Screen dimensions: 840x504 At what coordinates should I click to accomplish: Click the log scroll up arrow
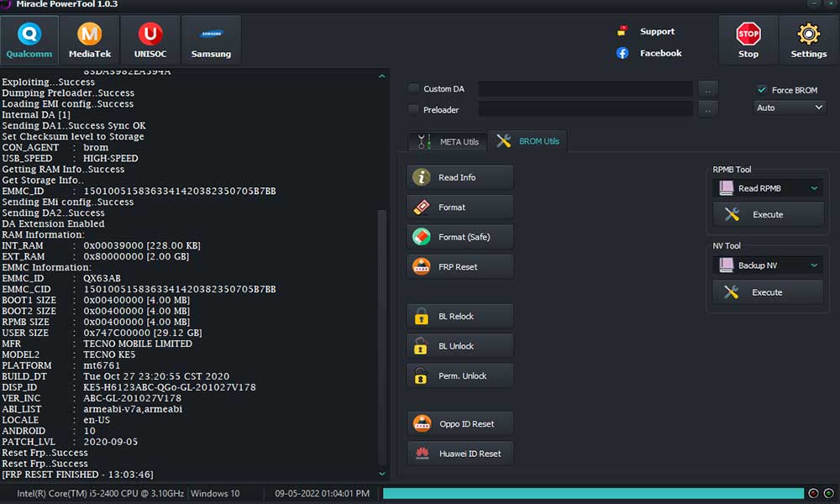[x=382, y=76]
